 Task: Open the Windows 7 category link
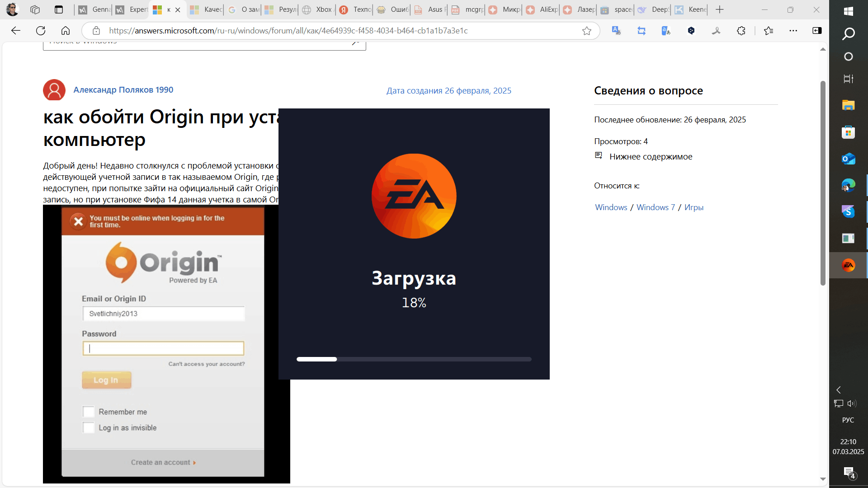pyautogui.click(x=656, y=207)
